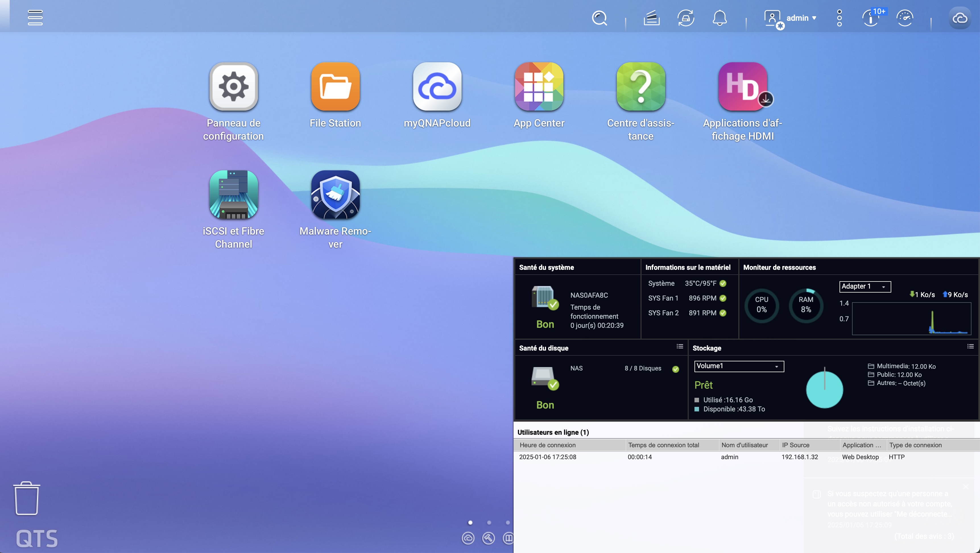Open myQNAPcloud desktop icon
Viewport: 980px width, 553px height.
point(437,87)
